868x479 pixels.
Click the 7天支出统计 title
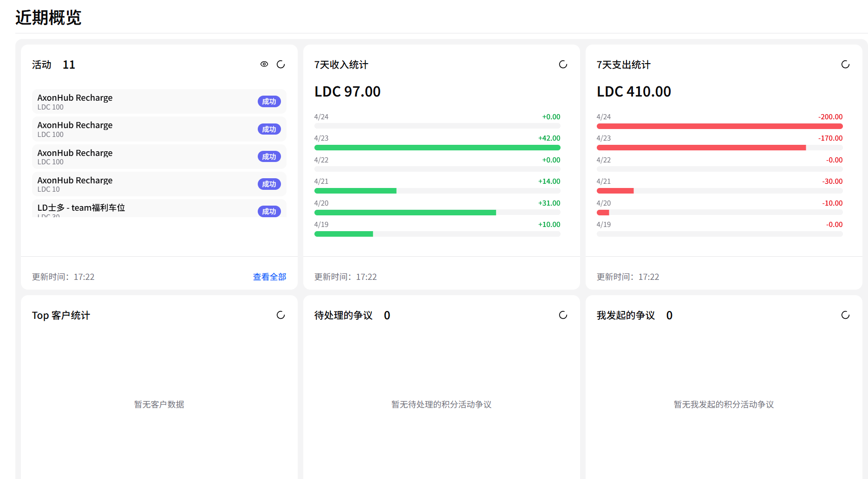coord(624,65)
